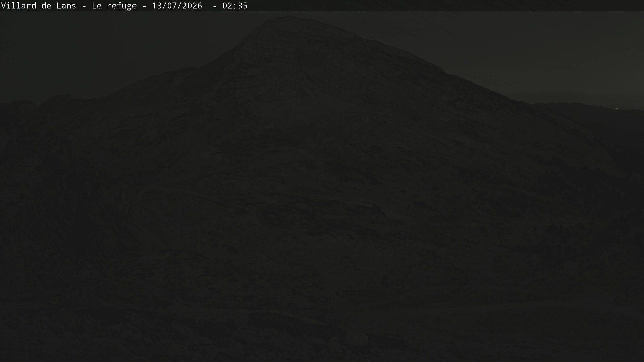Select the "Le refuge" camera label

coord(114,6)
